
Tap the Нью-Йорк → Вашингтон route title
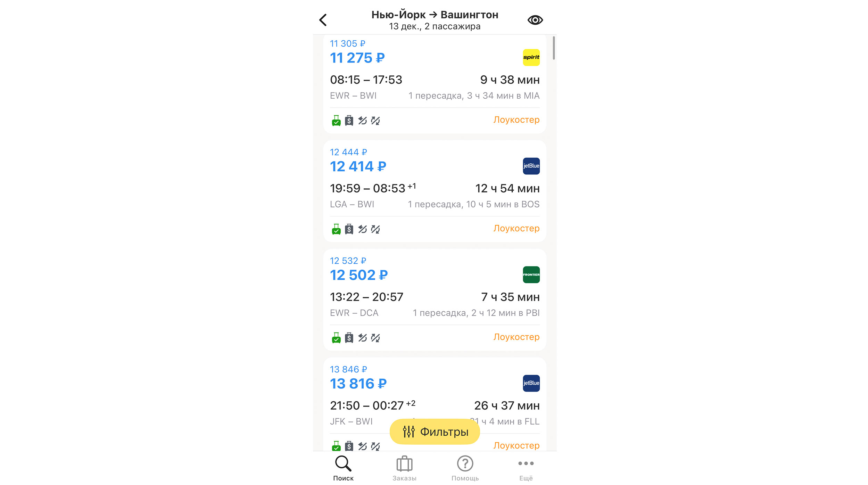click(435, 15)
